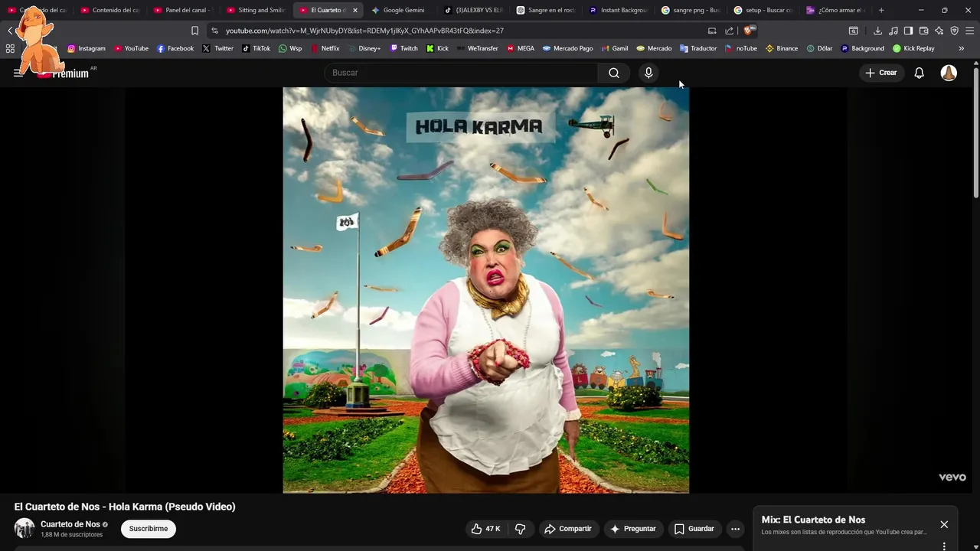
Task: Focus the Buscar search input field
Action: [x=461, y=73]
